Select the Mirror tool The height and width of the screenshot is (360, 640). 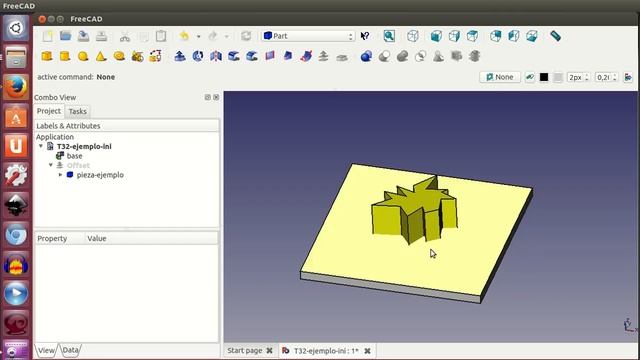coord(216,56)
